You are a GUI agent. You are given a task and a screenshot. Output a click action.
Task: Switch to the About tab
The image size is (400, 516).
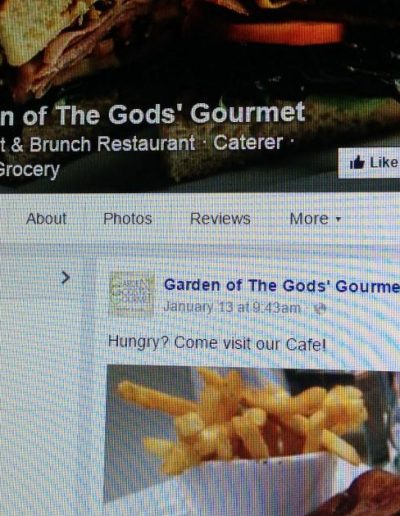tap(46, 218)
